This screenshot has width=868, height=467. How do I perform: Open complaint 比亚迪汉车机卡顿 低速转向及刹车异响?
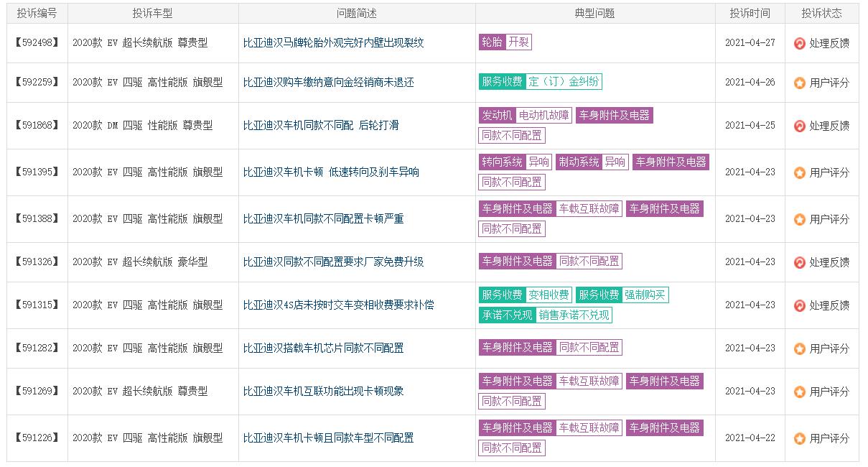point(331,172)
